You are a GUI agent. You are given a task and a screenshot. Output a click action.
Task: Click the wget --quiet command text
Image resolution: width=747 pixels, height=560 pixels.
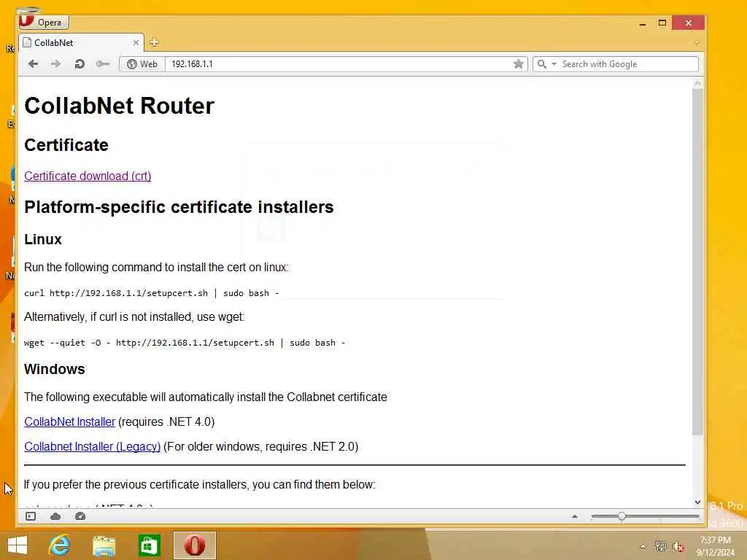point(185,343)
